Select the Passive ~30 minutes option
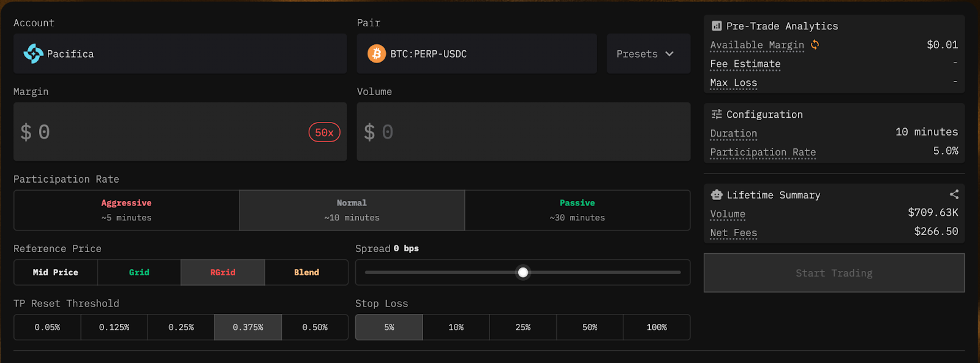 [x=577, y=210]
